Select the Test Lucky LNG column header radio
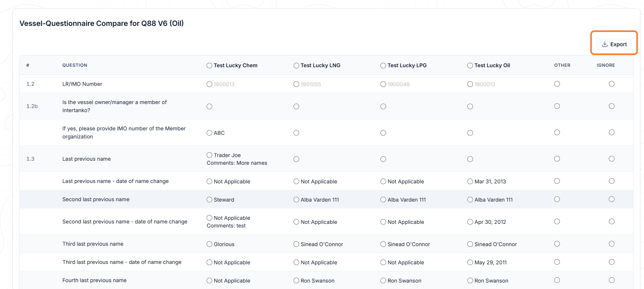The width and height of the screenshot is (644, 289). 296,66
